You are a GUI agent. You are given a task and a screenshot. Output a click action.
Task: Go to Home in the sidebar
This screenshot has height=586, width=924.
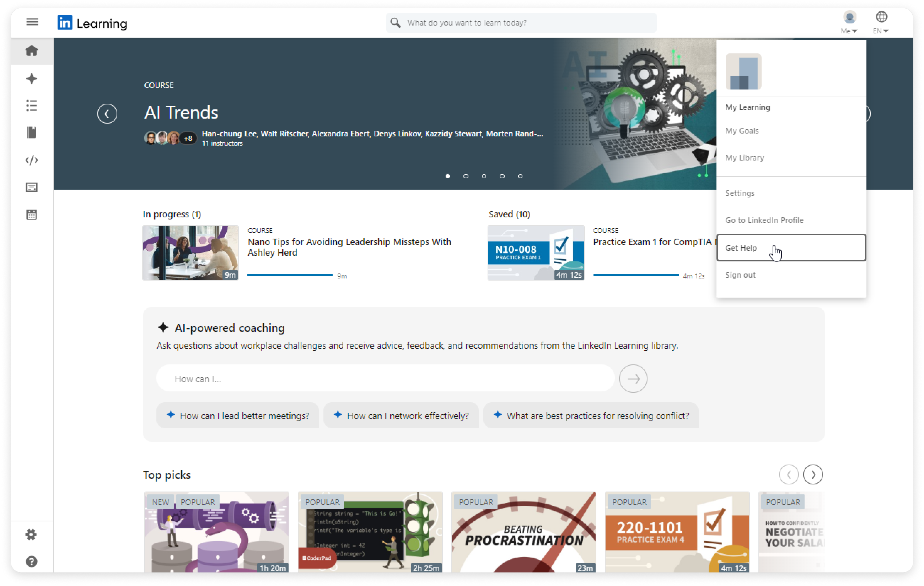[32, 51]
